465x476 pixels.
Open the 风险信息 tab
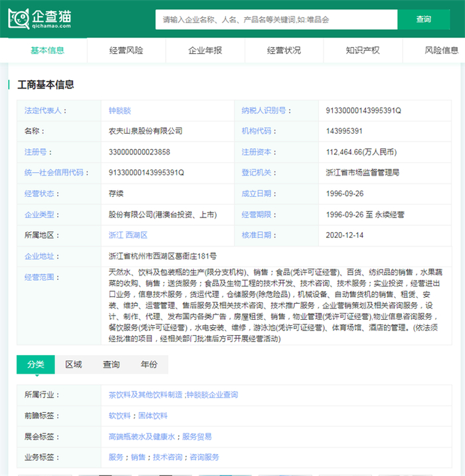tap(441, 51)
